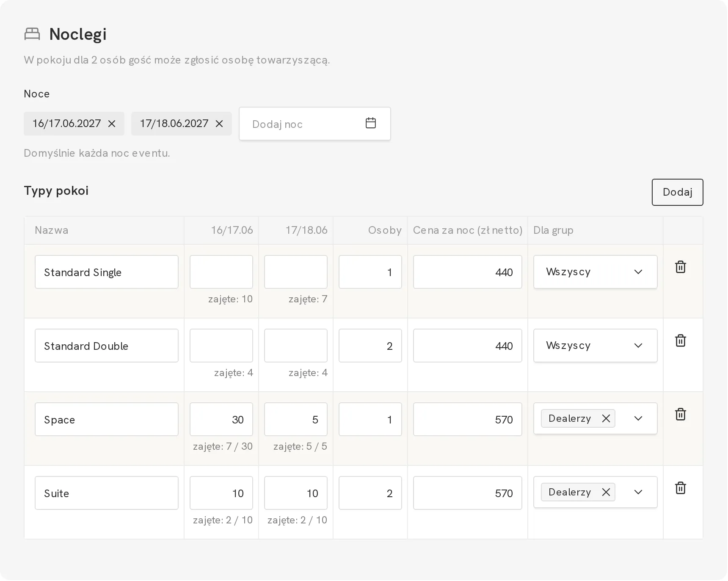Screen dimensions: 728x581
Task: Remove Dealerzy tag from Space row
Action: tap(606, 418)
